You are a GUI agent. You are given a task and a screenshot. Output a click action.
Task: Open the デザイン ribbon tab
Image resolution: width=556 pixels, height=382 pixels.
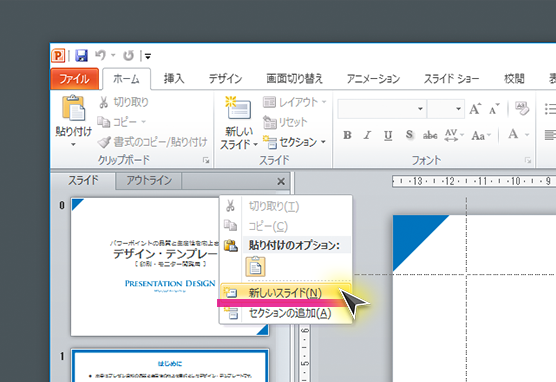(226, 78)
